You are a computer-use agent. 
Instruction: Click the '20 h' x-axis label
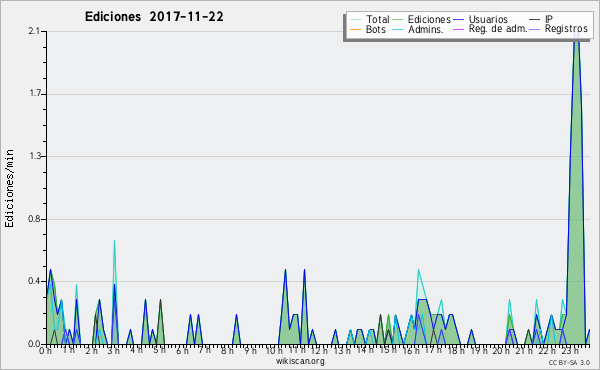click(x=502, y=350)
